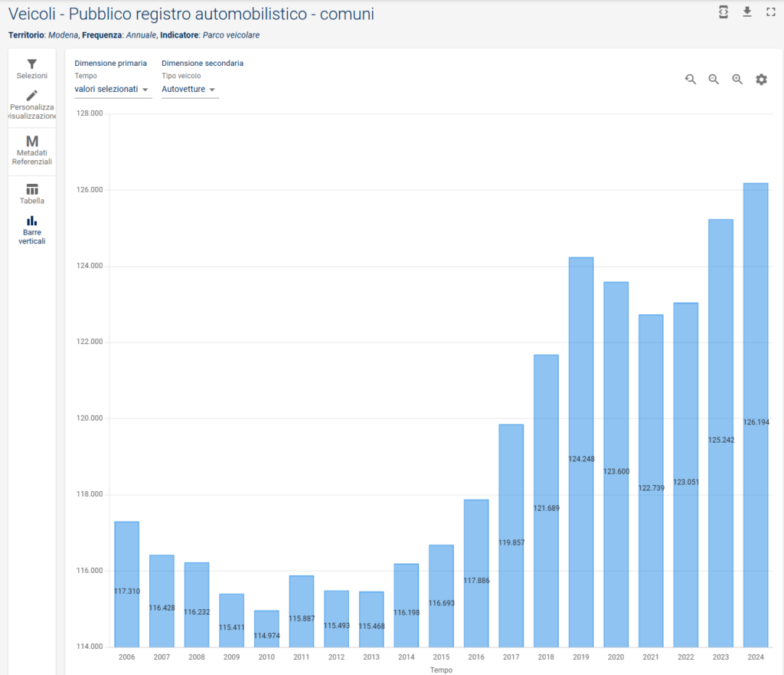Open the Tipo veicolo Autovetture dropdown
Viewport: 784px width, 675px height.
[189, 90]
